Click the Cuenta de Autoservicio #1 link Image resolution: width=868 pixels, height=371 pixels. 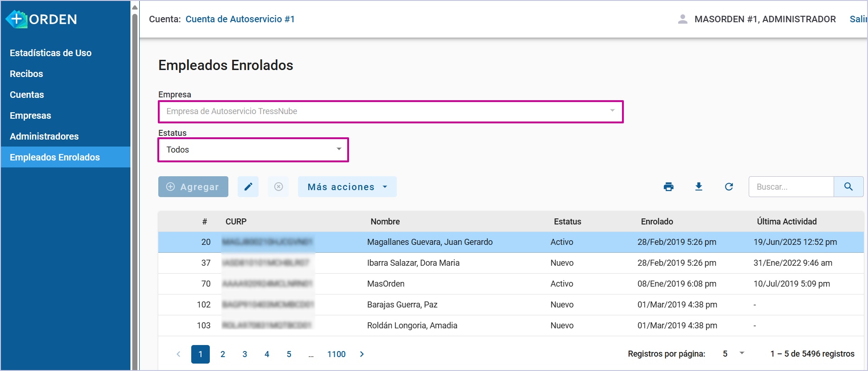coord(240,19)
